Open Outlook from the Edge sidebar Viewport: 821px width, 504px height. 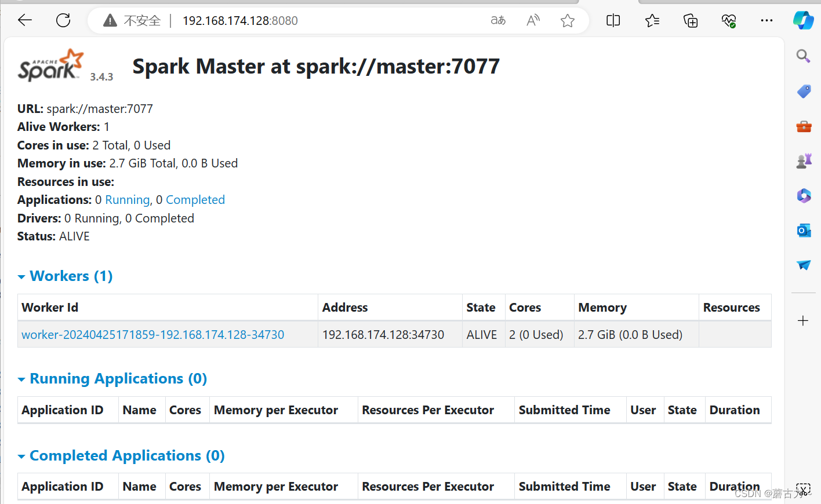coord(803,230)
